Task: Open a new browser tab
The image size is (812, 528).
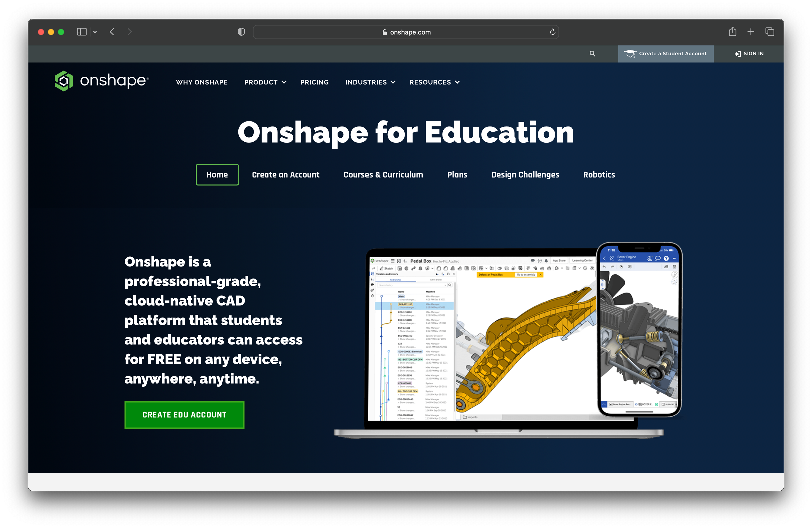Action: [x=751, y=31]
